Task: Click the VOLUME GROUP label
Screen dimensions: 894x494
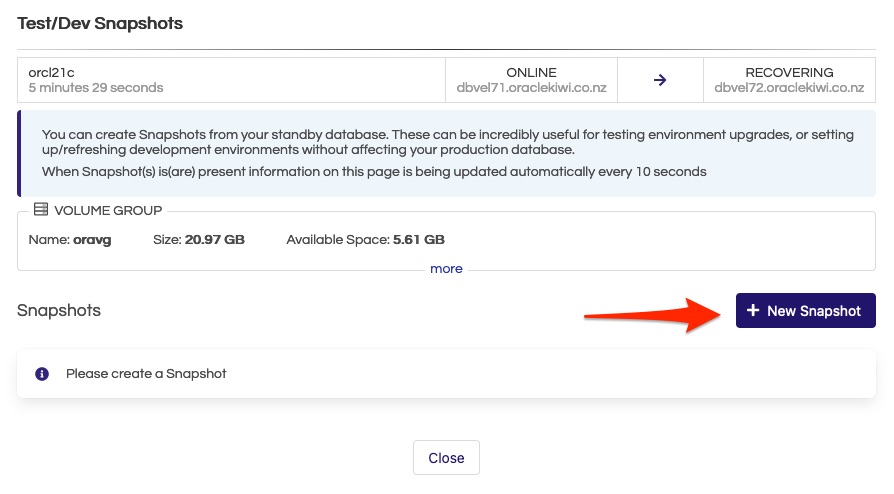Action: click(x=108, y=210)
